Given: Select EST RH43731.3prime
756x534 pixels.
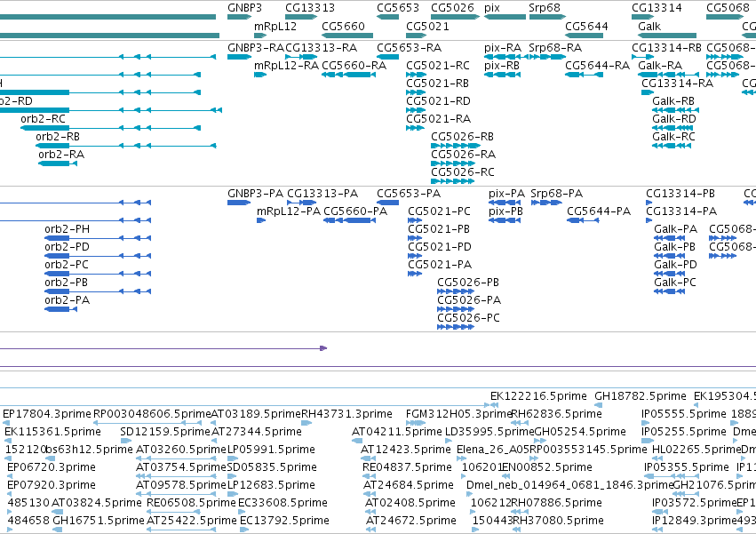Looking at the screenshot, I should [346, 414].
